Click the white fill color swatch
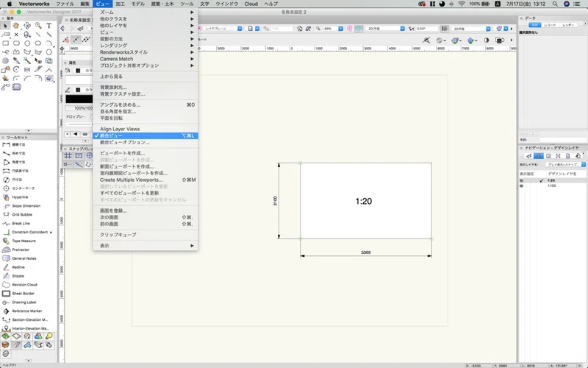Screen dimensions: 588x368 coord(79,79)
